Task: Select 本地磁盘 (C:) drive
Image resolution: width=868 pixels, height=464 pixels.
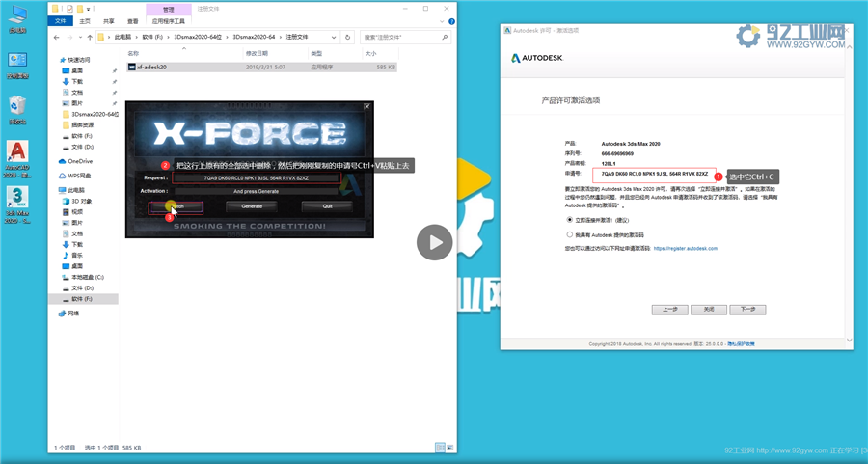Action: pos(83,277)
